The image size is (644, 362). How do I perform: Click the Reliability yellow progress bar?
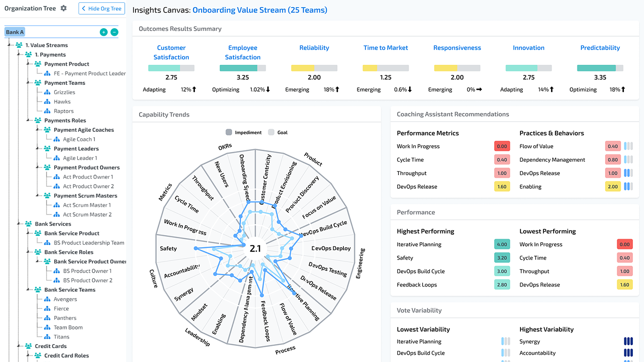[302, 68]
